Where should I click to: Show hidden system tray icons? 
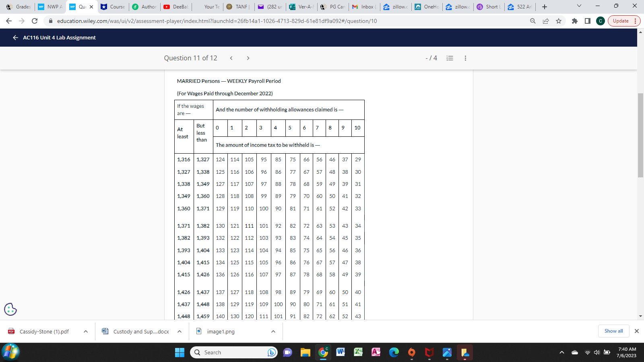point(562,352)
